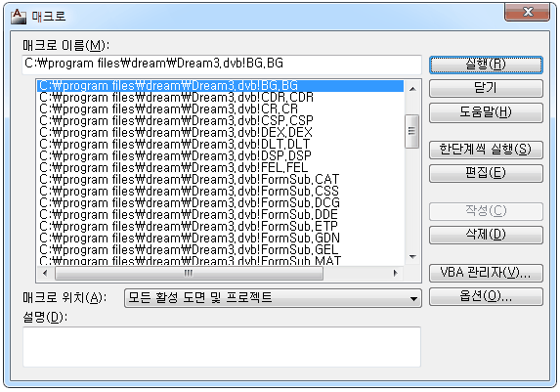560x392 pixels.
Task: Click the macro name input field
Action: 222,65
